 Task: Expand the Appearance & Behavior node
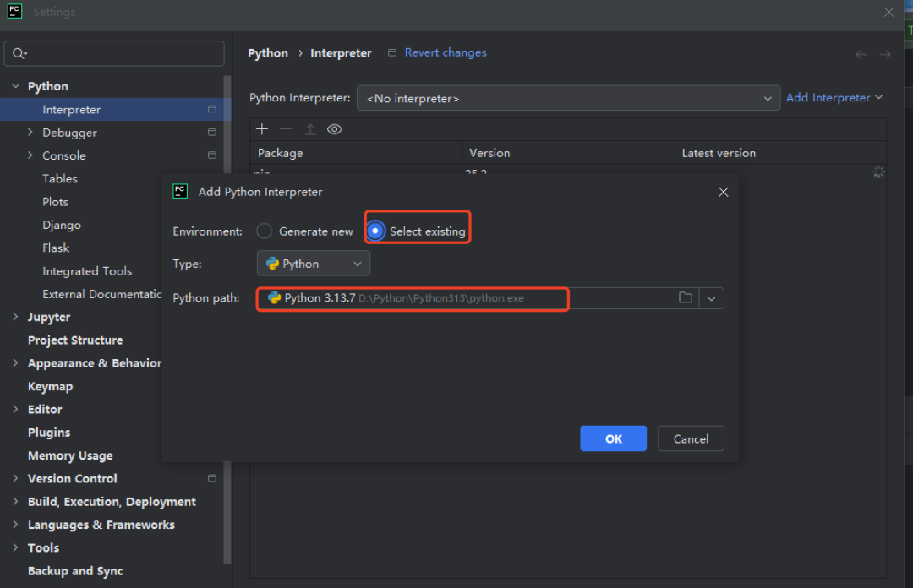tap(16, 362)
